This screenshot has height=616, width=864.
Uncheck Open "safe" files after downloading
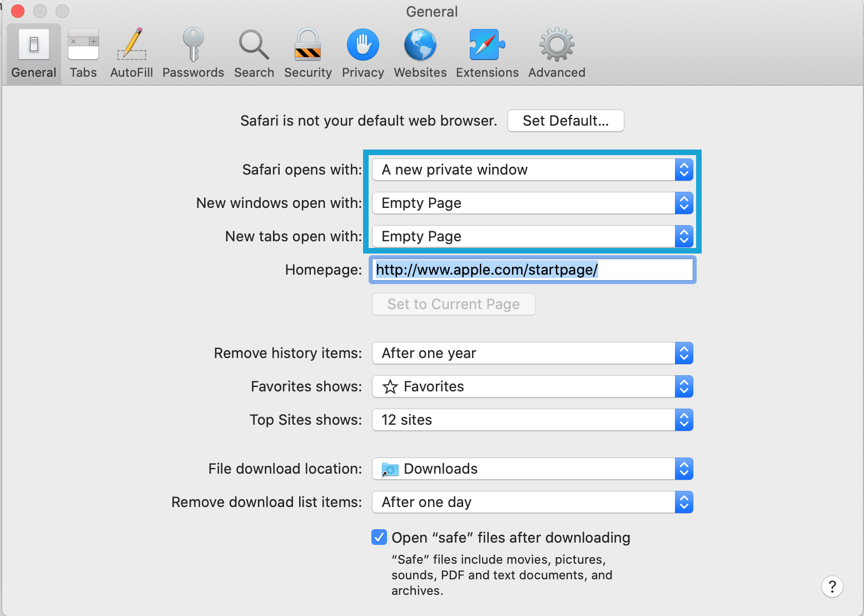click(379, 537)
